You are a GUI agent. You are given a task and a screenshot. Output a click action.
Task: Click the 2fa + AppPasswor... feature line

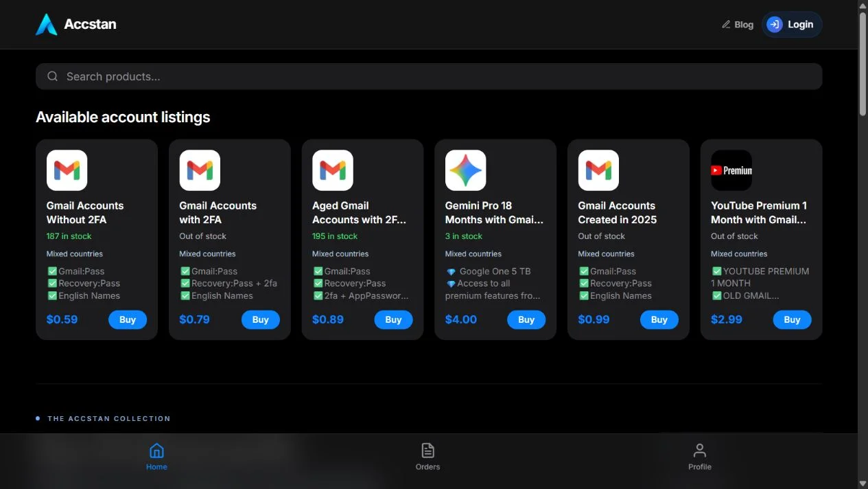click(361, 296)
